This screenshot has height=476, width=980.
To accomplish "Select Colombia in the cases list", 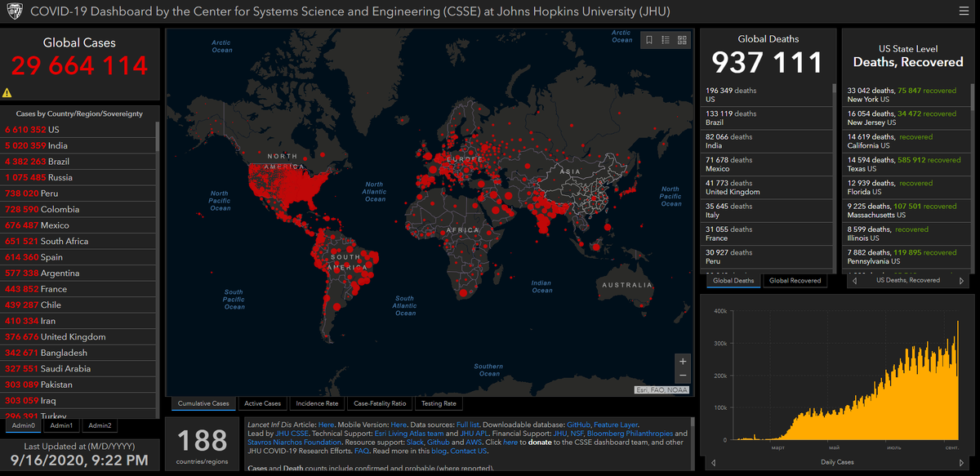I will click(x=78, y=209).
